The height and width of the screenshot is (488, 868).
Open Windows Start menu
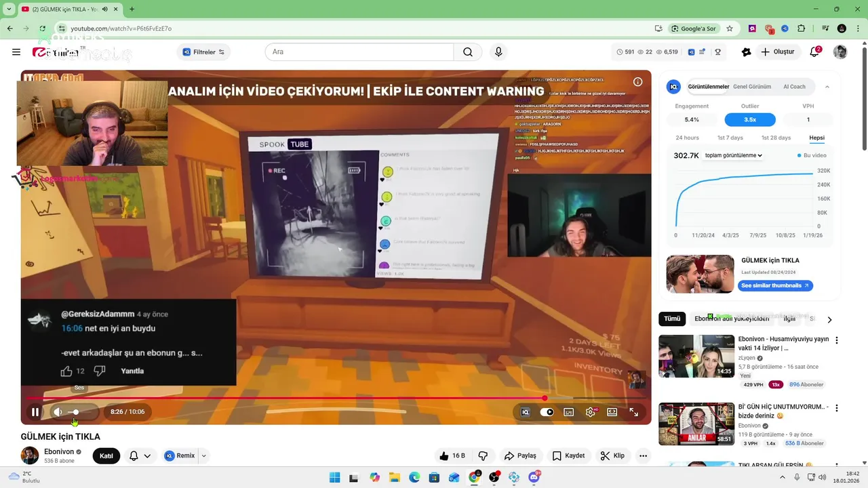[334, 478]
